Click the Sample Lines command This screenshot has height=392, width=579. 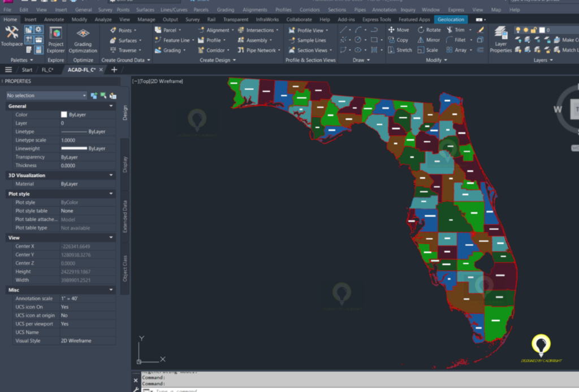[310, 40]
